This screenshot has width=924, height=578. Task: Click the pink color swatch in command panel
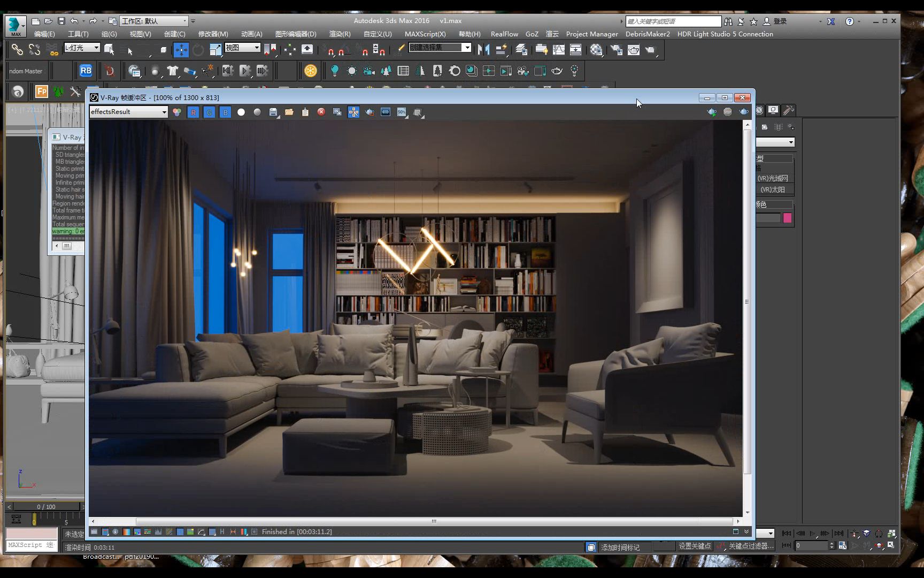click(787, 218)
